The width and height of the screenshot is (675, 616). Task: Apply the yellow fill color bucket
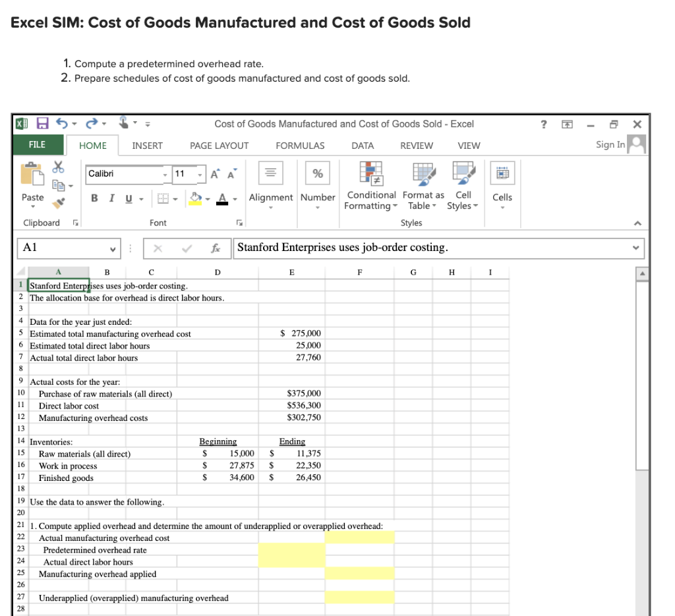(x=195, y=199)
